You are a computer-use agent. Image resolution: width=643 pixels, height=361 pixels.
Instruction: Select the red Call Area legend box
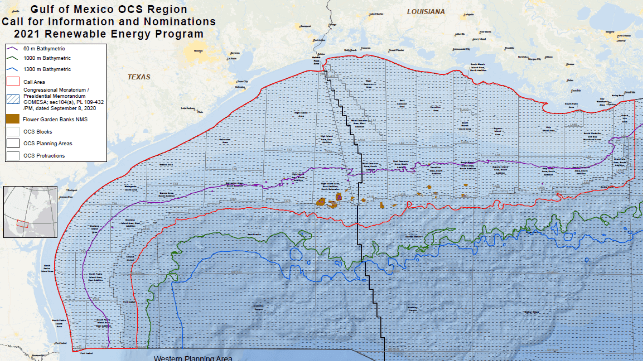13,81
